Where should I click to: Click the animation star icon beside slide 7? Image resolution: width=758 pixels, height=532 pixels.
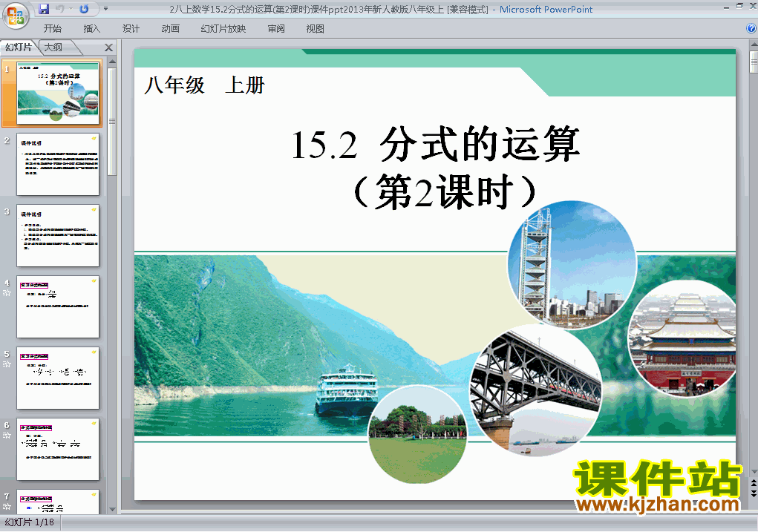(7, 506)
